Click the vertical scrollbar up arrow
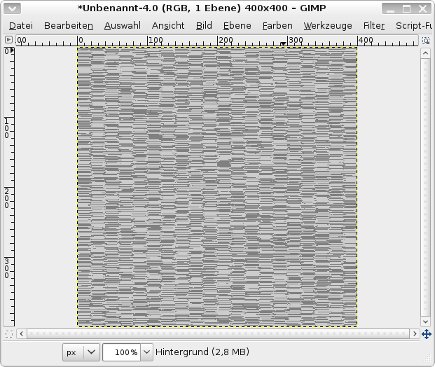The image size is (435, 367). click(x=425, y=53)
